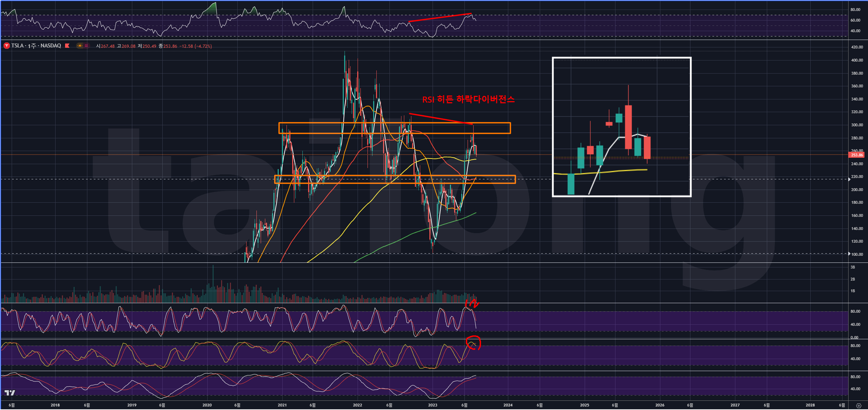The image size is (868, 410).
Task: Click the white-bordered candlestick inset image
Action: pos(621,127)
